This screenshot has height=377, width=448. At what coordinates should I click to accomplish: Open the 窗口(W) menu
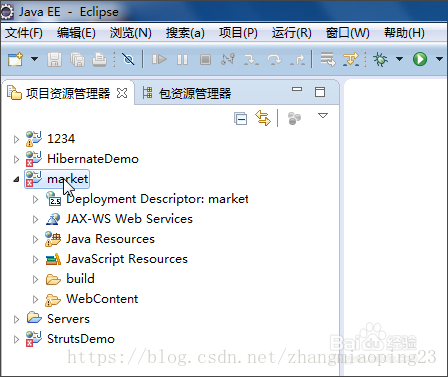(x=348, y=33)
